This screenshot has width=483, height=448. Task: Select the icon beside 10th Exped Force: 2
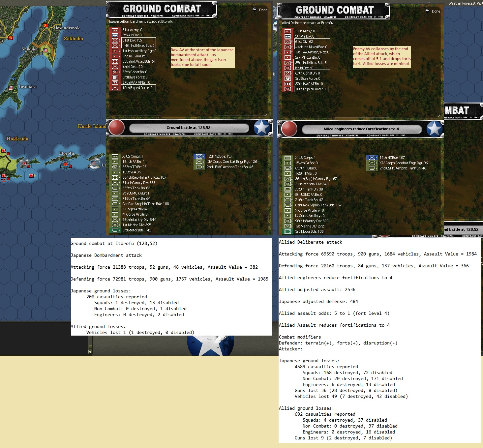point(115,88)
